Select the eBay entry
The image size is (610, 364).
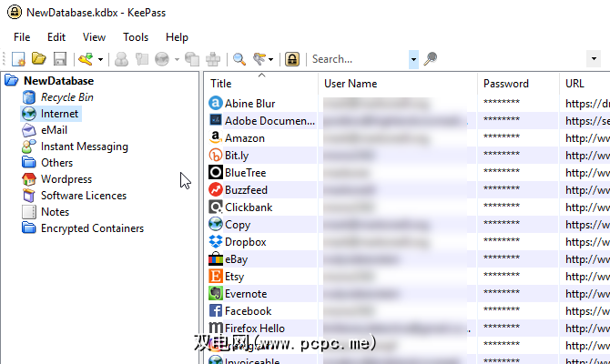[236, 259]
